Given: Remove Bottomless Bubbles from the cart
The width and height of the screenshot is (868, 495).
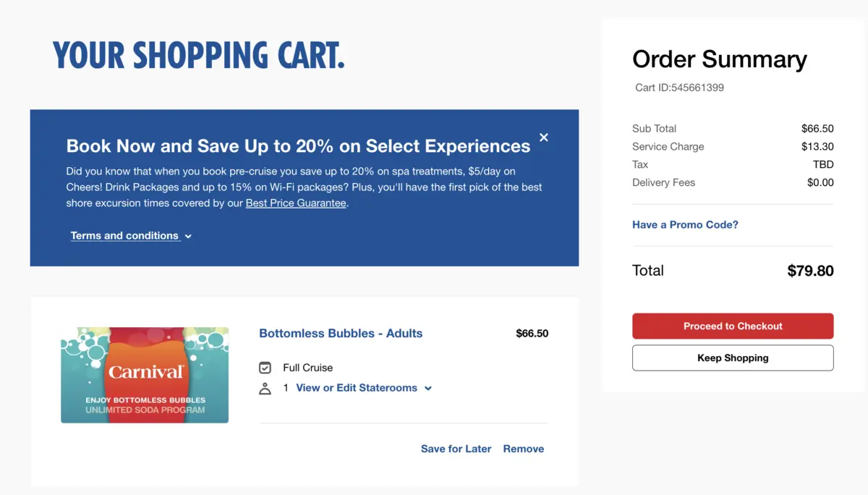Looking at the screenshot, I should click(x=524, y=449).
